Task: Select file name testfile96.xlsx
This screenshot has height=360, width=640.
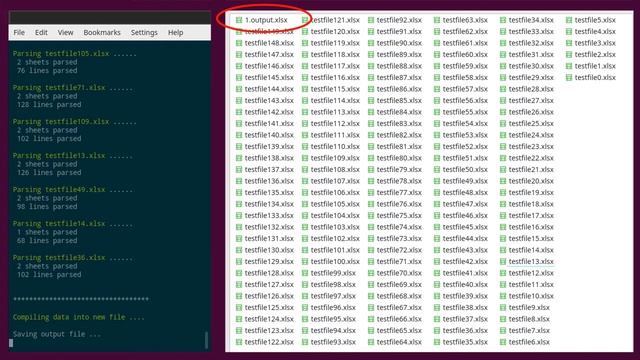Action: (x=333, y=307)
